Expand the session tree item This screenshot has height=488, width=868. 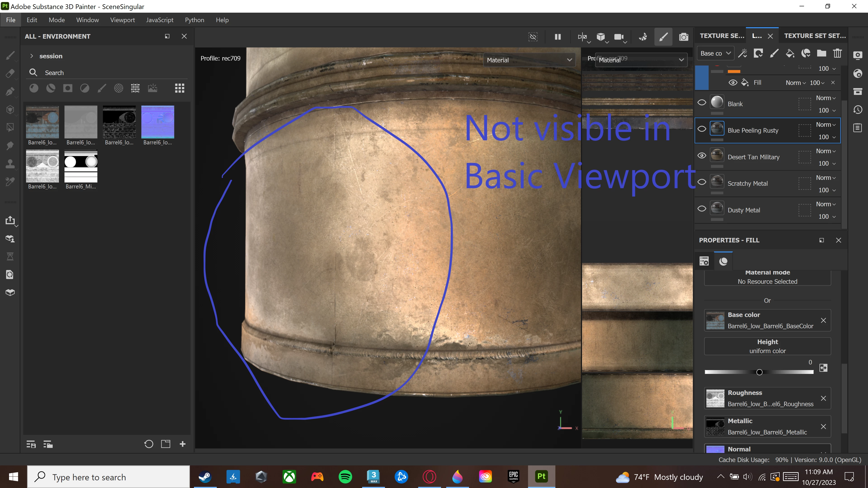(x=31, y=56)
